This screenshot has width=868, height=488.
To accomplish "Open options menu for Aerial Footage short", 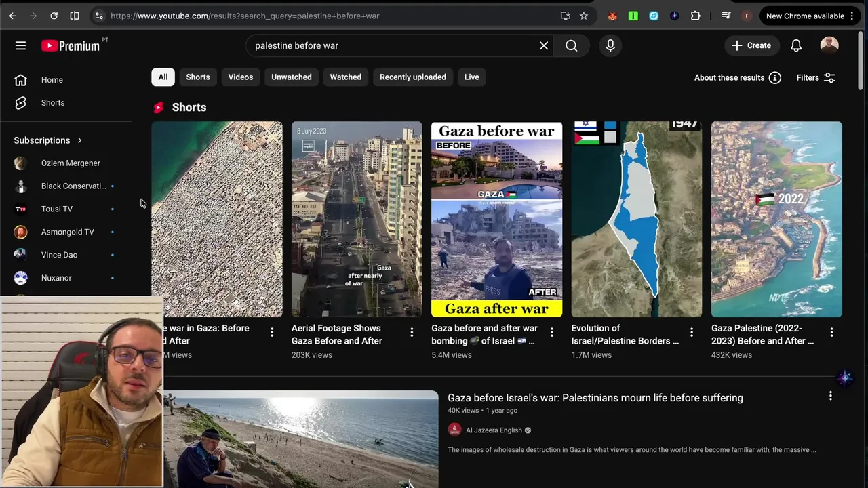I will [412, 332].
